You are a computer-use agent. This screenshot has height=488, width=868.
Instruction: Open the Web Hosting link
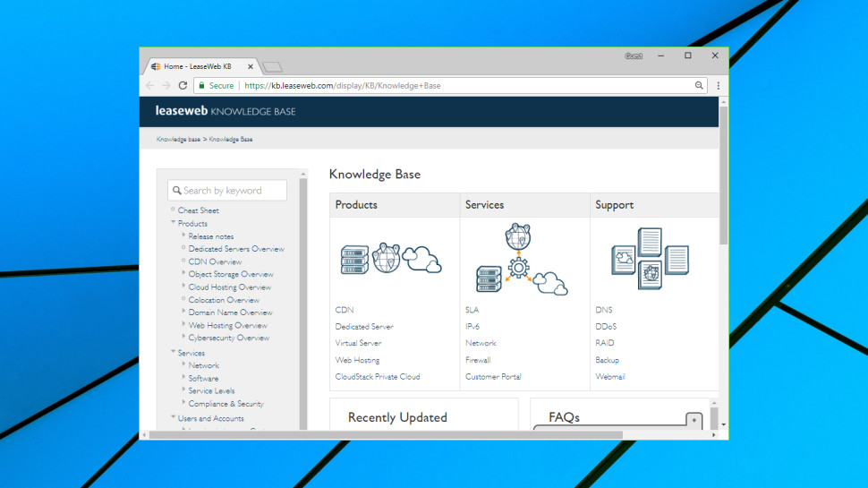[357, 360]
